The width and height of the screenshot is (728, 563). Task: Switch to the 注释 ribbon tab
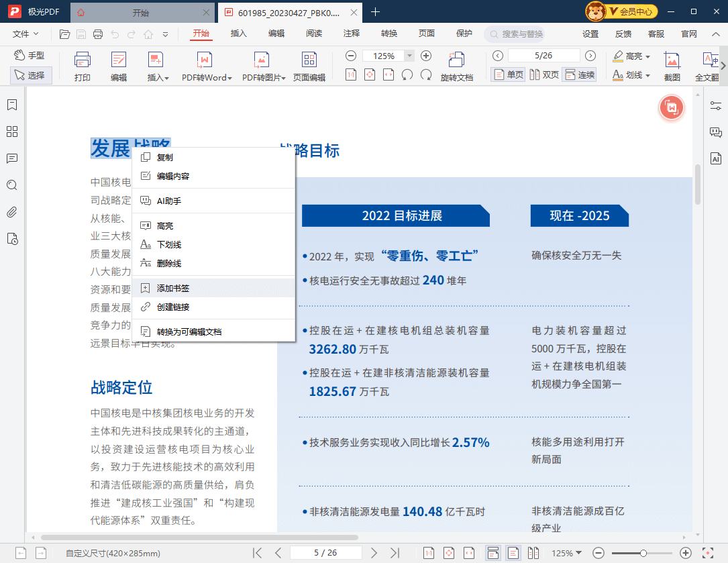351,34
